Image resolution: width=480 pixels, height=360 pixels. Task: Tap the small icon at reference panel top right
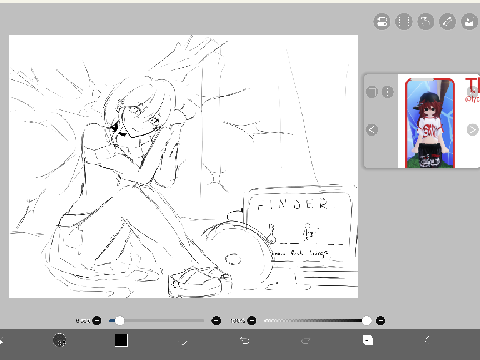point(473,91)
